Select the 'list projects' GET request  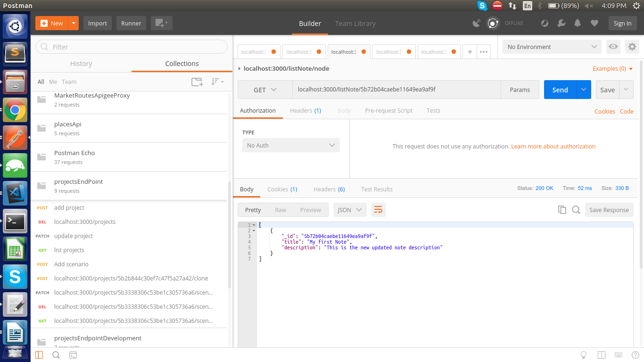click(129, 250)
